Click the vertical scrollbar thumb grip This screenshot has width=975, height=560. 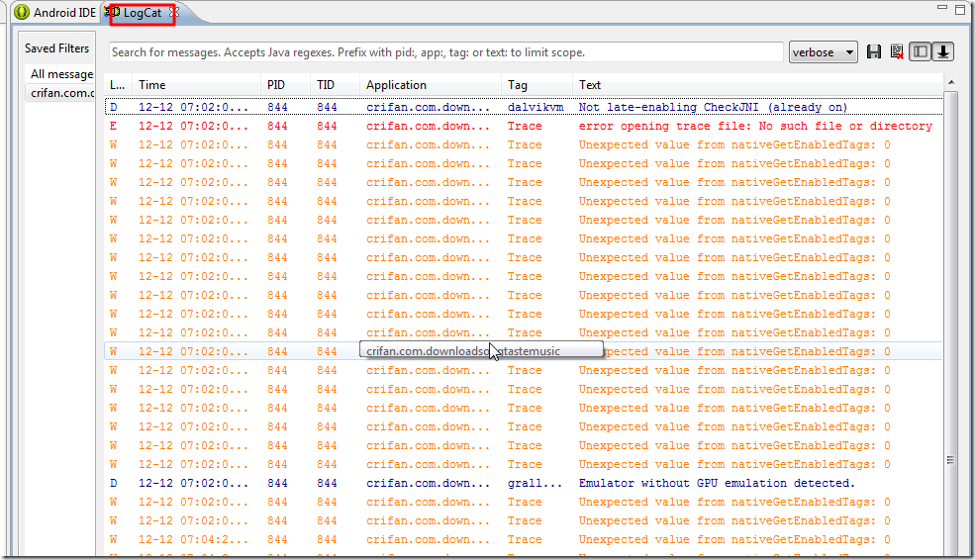(950, 460)
